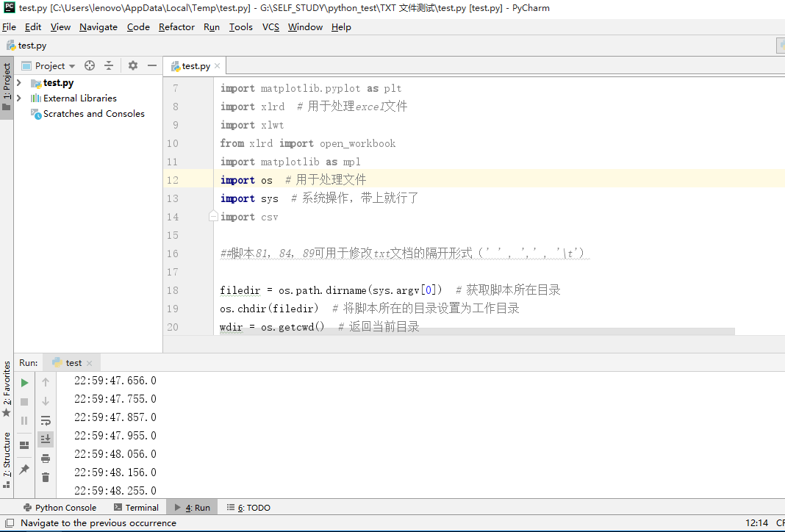Select External Libraries in project tree
The height and width of the screenshot is (532, 785).
79,98
